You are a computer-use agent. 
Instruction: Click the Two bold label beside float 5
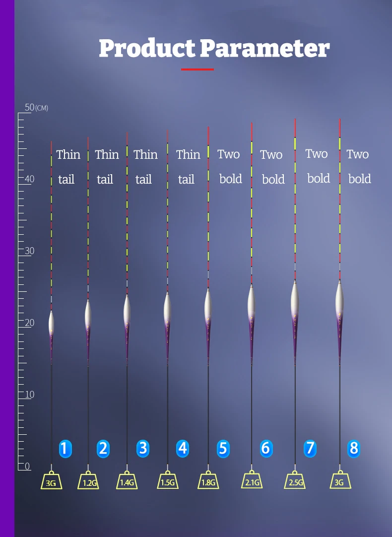click(229, 166)
